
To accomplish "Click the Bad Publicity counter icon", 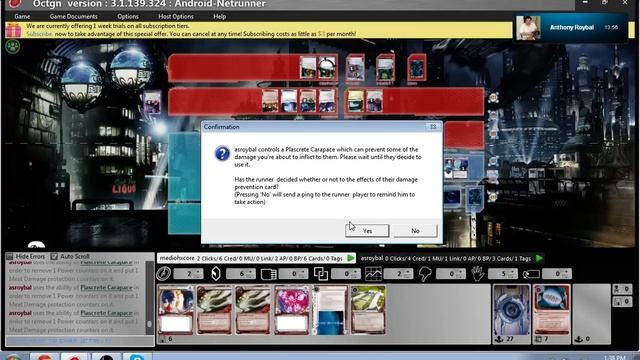I will (x=425, y=274).
